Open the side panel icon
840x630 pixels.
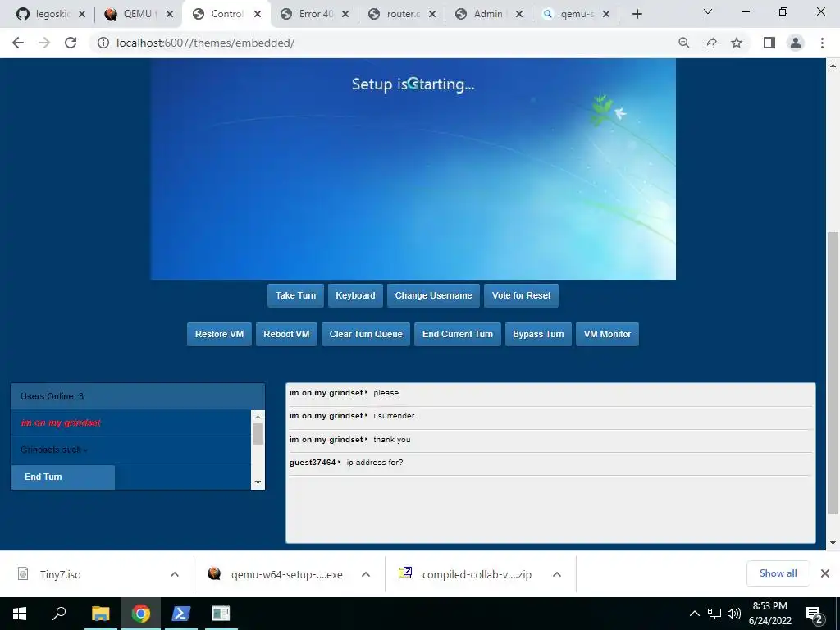769,43
